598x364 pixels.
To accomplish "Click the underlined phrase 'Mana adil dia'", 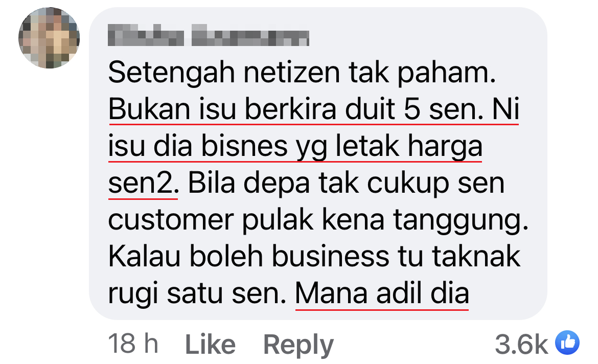I will (x=382, y=293).
